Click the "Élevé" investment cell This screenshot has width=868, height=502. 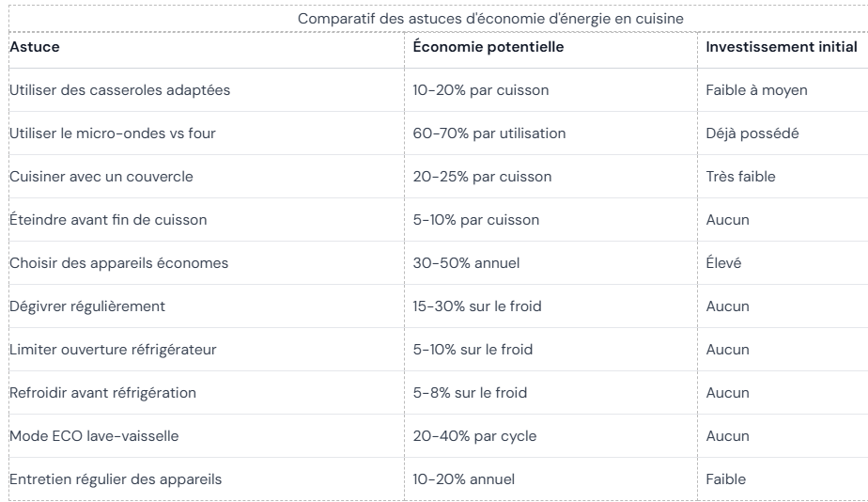723,263
